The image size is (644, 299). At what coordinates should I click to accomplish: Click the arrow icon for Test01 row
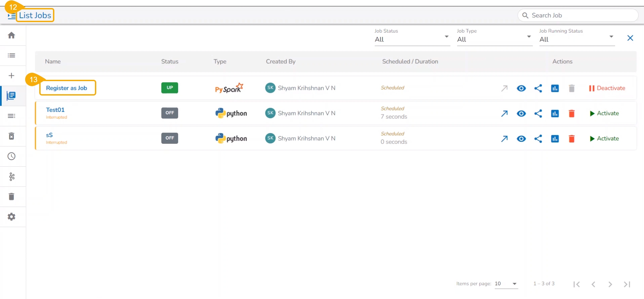coord(504,114)
